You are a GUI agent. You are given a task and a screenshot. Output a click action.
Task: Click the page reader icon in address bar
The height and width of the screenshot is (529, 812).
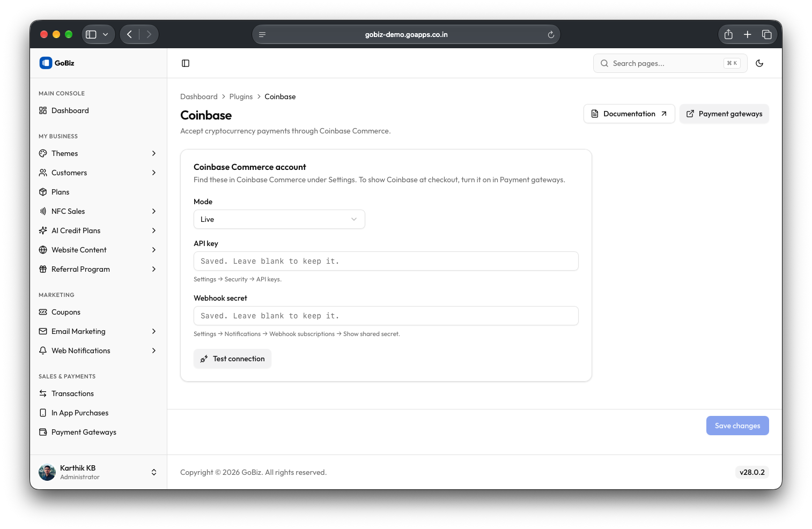point(262,35)
